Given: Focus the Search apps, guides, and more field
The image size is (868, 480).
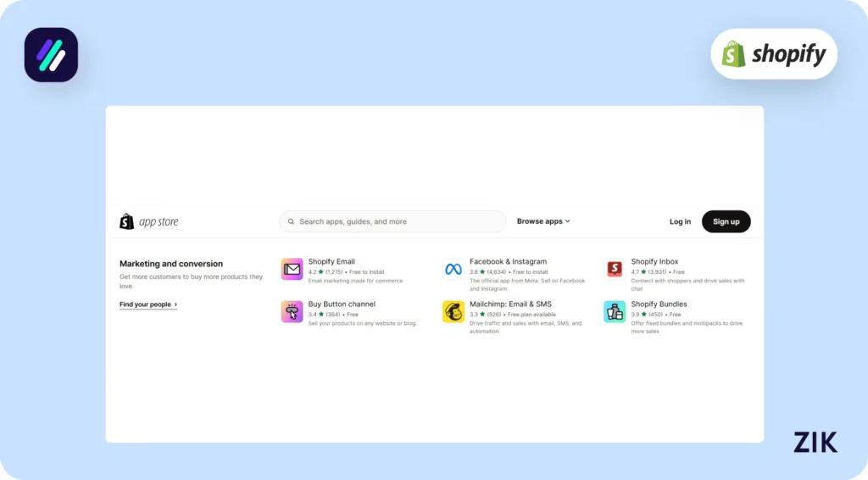Looking at the screenshot, I should click(x=398, y=222).
